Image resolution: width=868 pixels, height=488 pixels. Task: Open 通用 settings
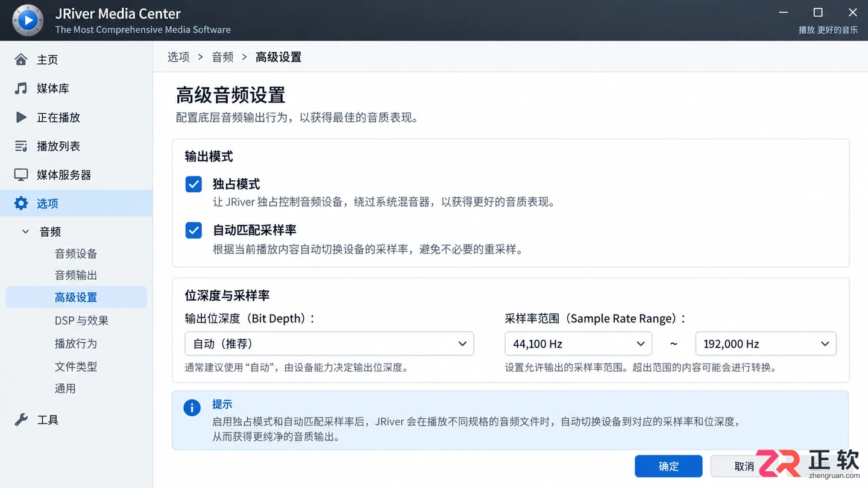[x=65, y=389]
